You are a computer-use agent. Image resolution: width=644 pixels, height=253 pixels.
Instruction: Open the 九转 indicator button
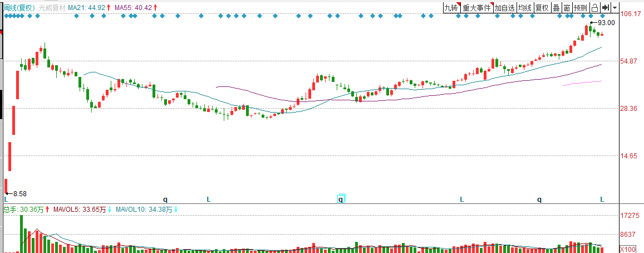(x=451, y=7)
